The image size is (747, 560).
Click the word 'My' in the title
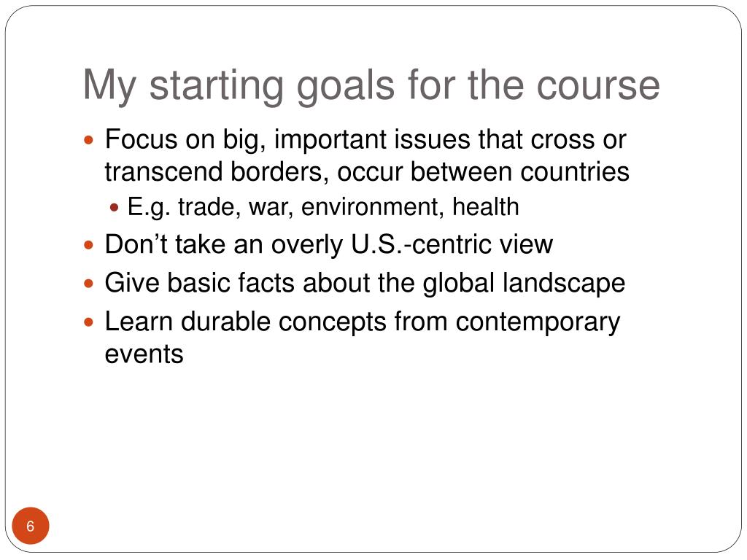110,86
